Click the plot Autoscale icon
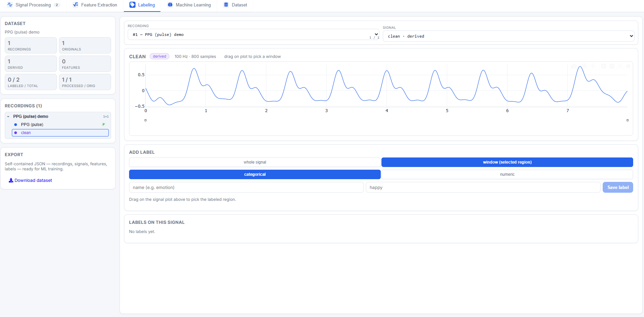The width and height of the screenshot is (644, 317). click(x=620, y=66)
